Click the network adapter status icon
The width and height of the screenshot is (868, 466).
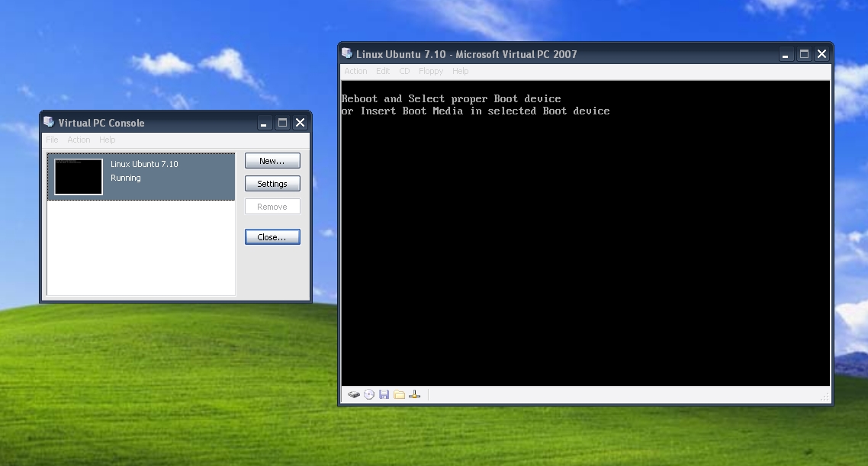[415, 394]
